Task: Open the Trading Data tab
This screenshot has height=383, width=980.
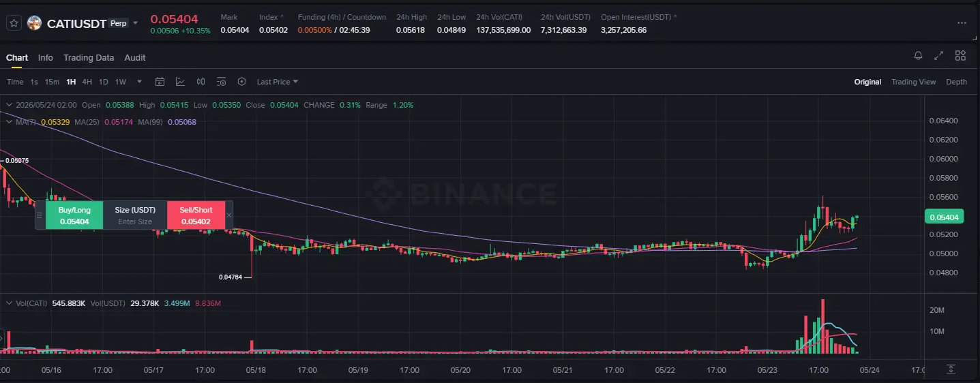Action: [x=89, y=58]
